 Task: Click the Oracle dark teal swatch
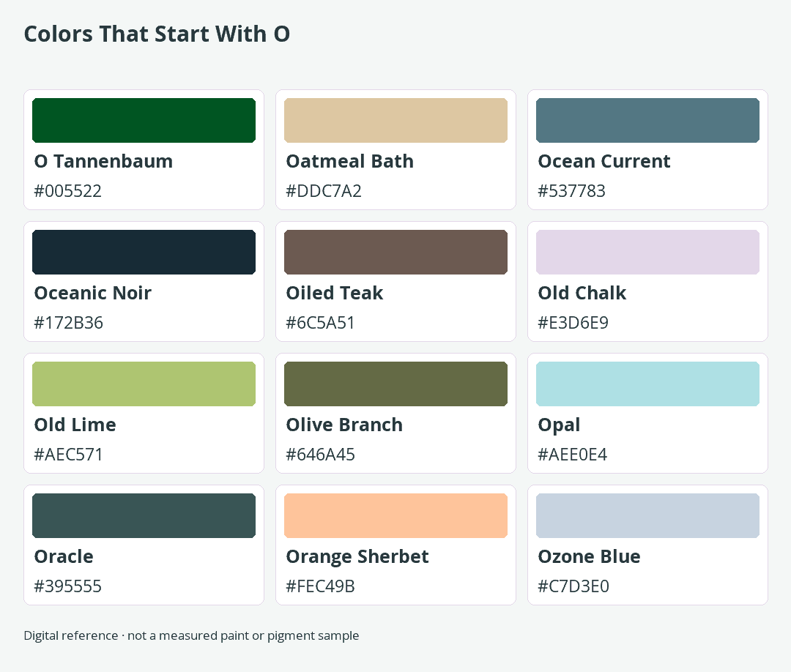pos(144,516)
